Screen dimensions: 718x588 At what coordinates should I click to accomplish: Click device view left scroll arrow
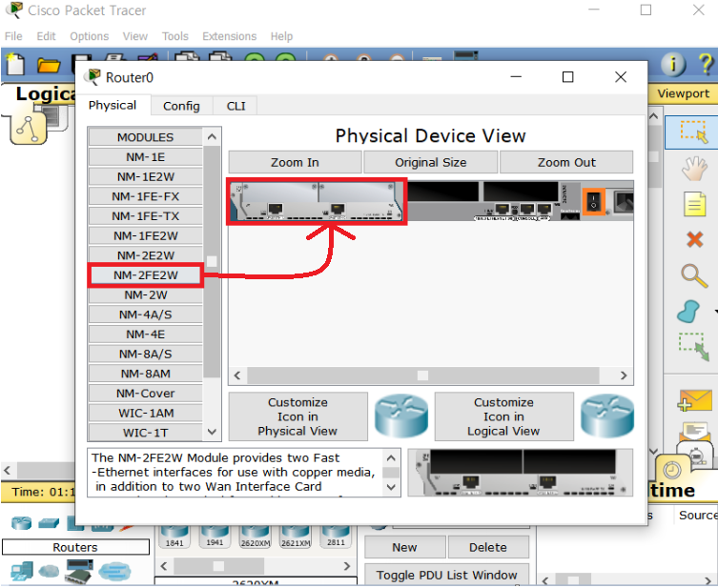pyautogui.click(x=237, y=375)
